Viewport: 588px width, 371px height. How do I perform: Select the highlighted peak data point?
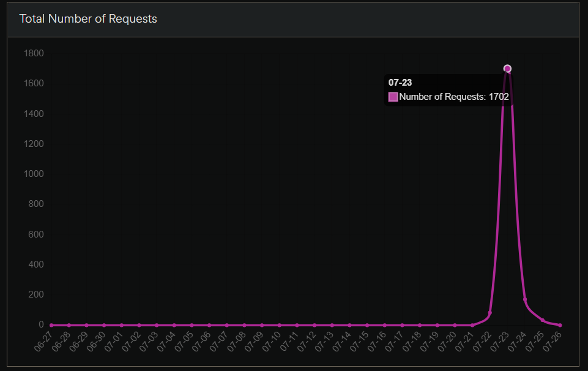pos(507,68)
